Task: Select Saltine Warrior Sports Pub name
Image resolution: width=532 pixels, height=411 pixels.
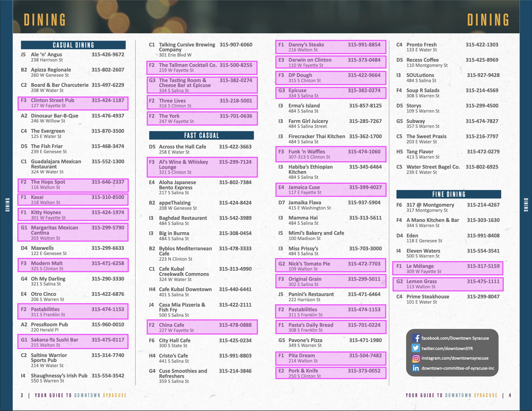Action: tap(49, 358)
